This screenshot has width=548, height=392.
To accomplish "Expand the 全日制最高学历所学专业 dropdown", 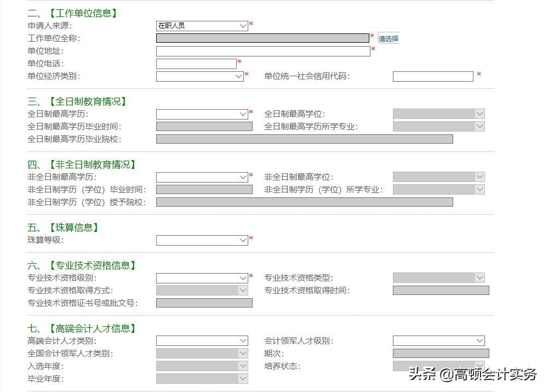I will coord(438,126).
